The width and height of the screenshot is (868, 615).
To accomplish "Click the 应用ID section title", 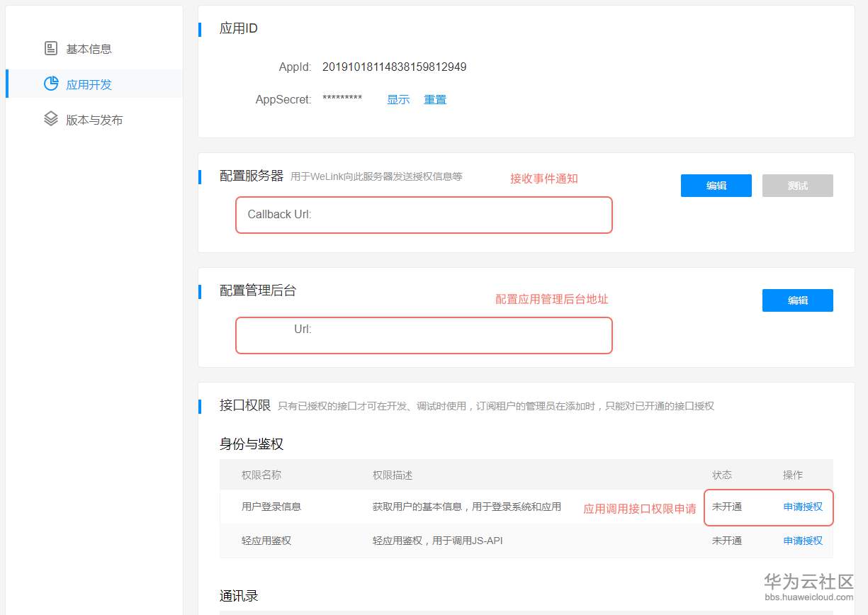I will coord(239,29).
